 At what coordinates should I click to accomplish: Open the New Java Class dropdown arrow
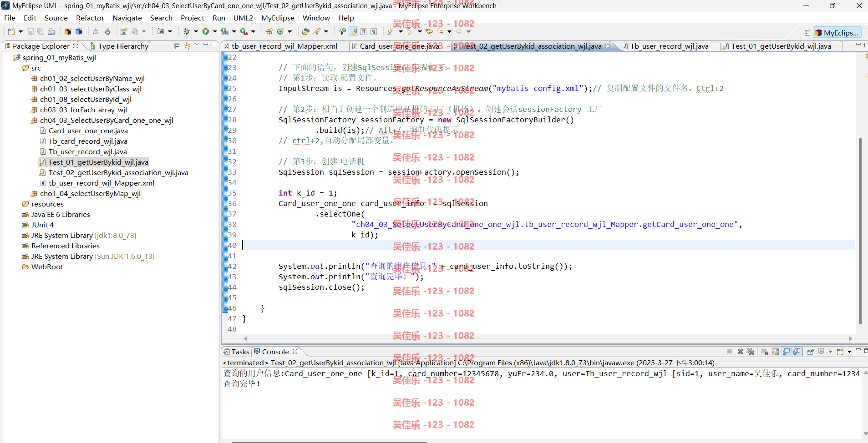[289, 31]
